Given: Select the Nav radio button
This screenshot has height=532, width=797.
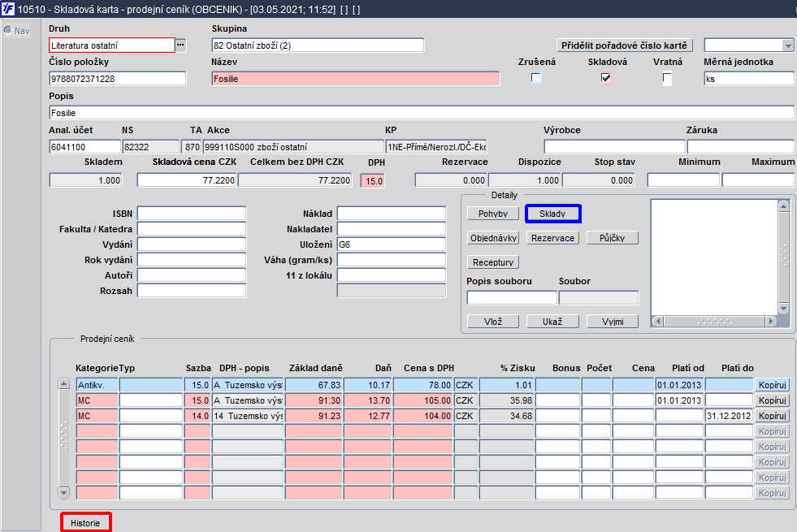Looking at the screenshot, I should pos(8,31).
